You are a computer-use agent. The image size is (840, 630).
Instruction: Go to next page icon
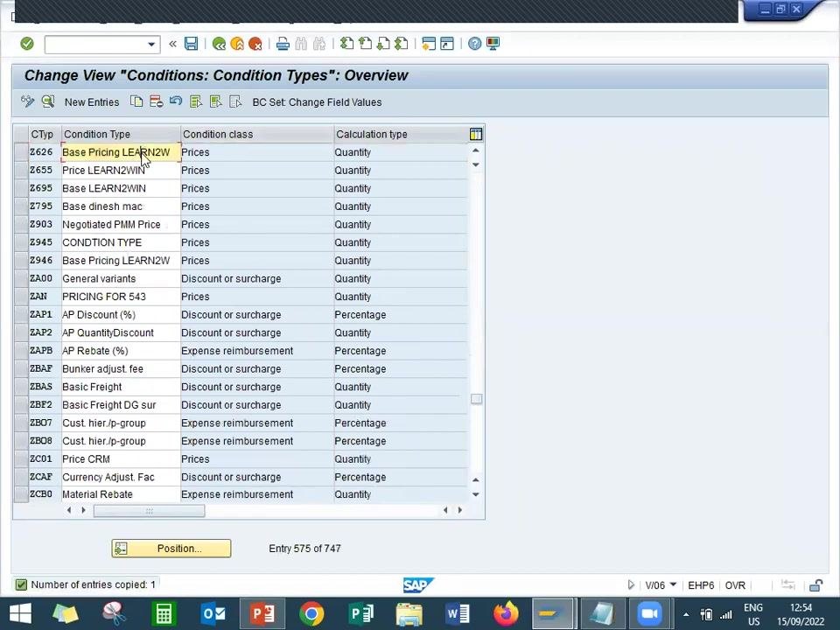[383, 44]
